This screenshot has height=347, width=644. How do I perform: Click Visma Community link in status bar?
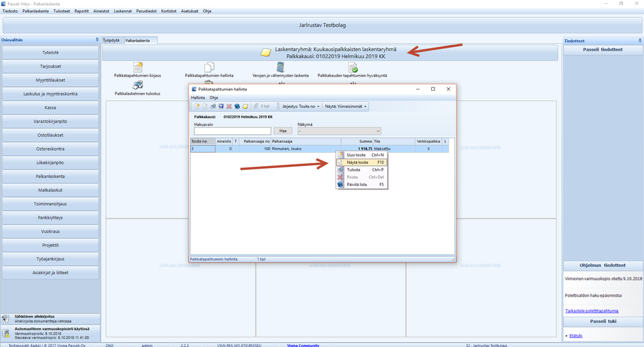pos(303,345)
